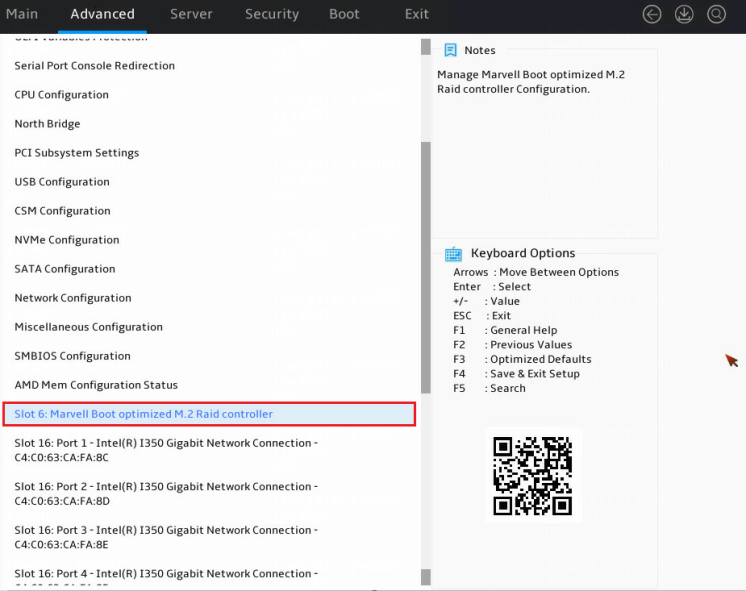Select CSM Configuration

(62, 211)
